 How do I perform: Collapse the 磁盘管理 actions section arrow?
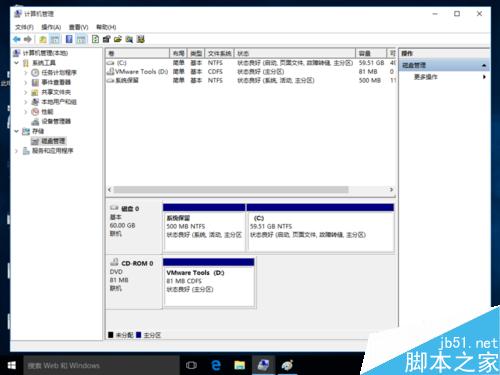pos(484,65)
